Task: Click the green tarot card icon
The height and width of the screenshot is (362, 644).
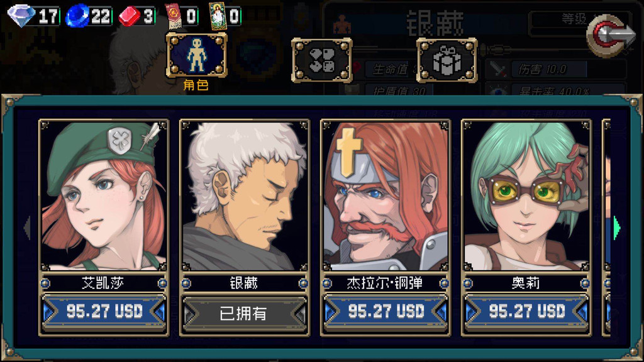Action: pos(218,16)
